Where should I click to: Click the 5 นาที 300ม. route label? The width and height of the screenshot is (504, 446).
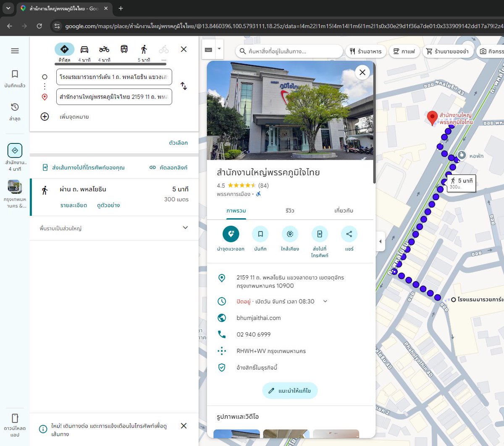click(462, 183)
